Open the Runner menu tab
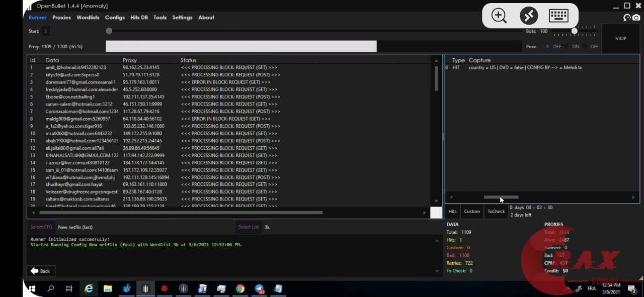Image resolution: width=644 pixels, height=297 pixels. [x=38, y=17]
